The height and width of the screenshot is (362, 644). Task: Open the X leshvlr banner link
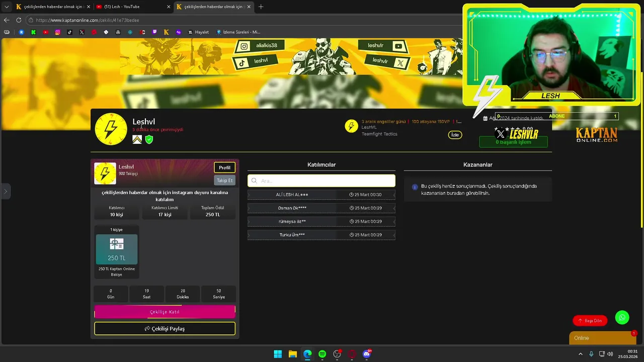(386, 61)
